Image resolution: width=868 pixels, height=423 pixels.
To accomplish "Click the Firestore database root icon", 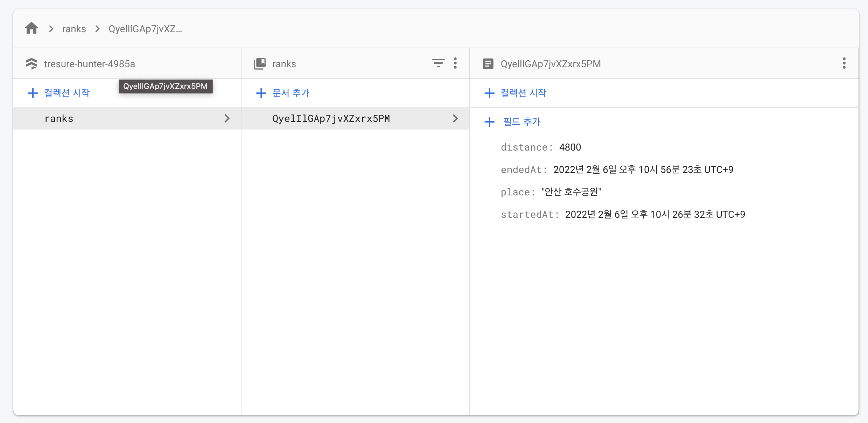I will tap(31, 64).
